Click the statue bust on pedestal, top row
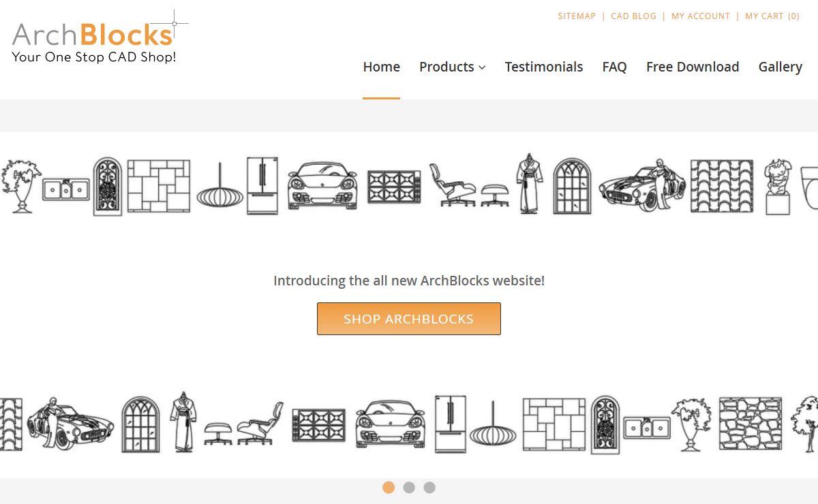The height and width of the screenshot is (504, 818). click(778, 187)
